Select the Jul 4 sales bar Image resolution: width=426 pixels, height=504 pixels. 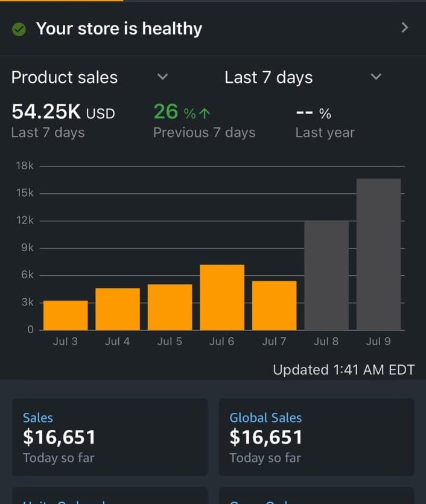tap(118, 309)
